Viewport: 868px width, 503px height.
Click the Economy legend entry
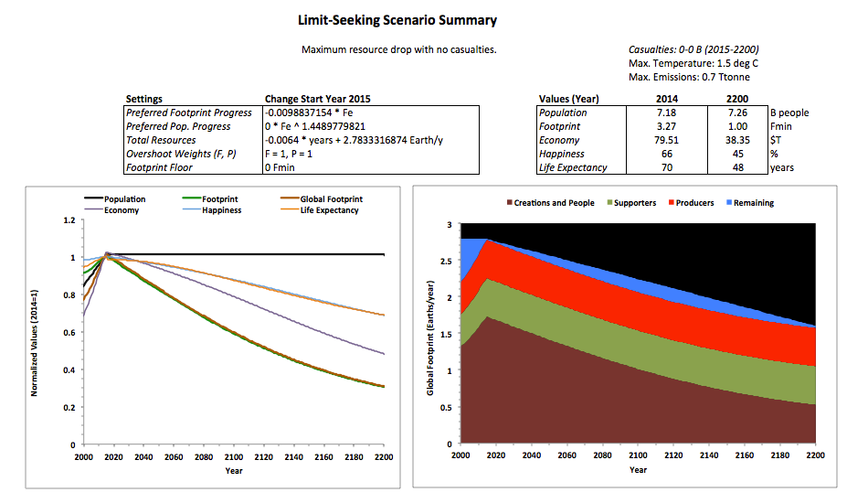[x=120, y=210]
